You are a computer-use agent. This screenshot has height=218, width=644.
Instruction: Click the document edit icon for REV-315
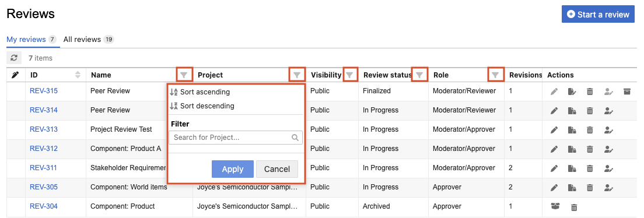[x=572, y=91]
